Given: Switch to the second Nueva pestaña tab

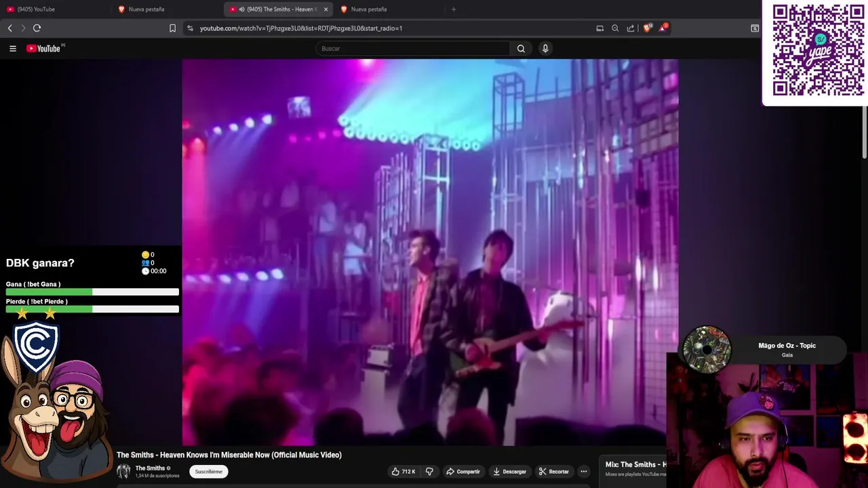Looking at the screenshot, I should pos(166,9).
